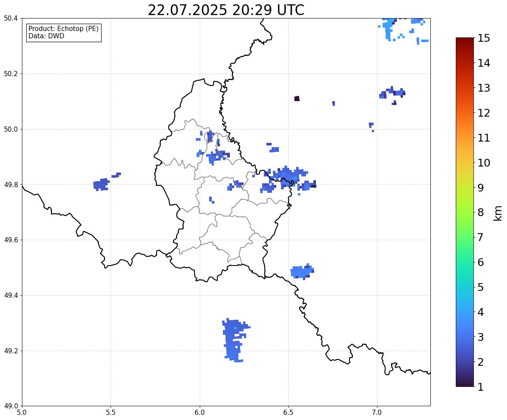Click colorbar tick label "14"

click(x=484, y=63)
